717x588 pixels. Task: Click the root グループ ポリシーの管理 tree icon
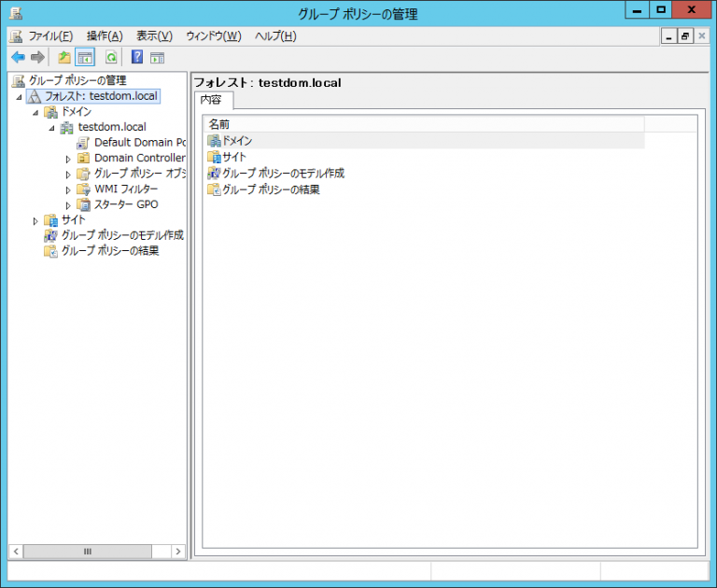[x=19, y=81]
